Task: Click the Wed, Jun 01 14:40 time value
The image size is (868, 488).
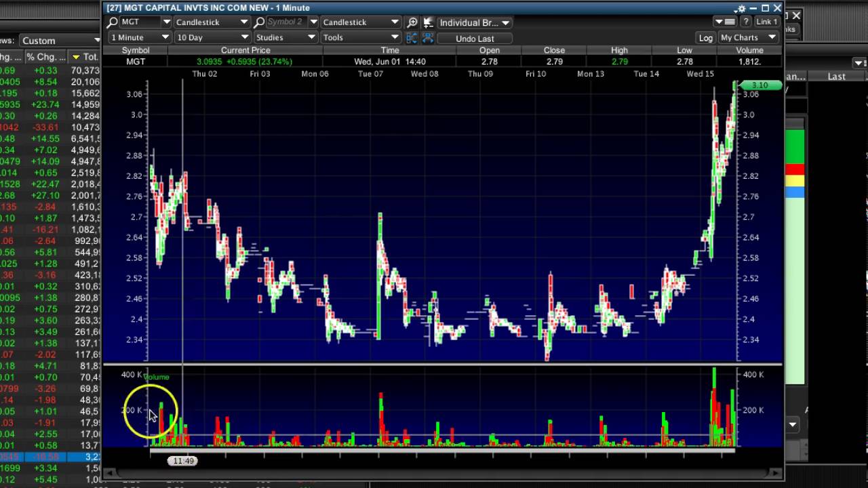Action: [390, 62]
